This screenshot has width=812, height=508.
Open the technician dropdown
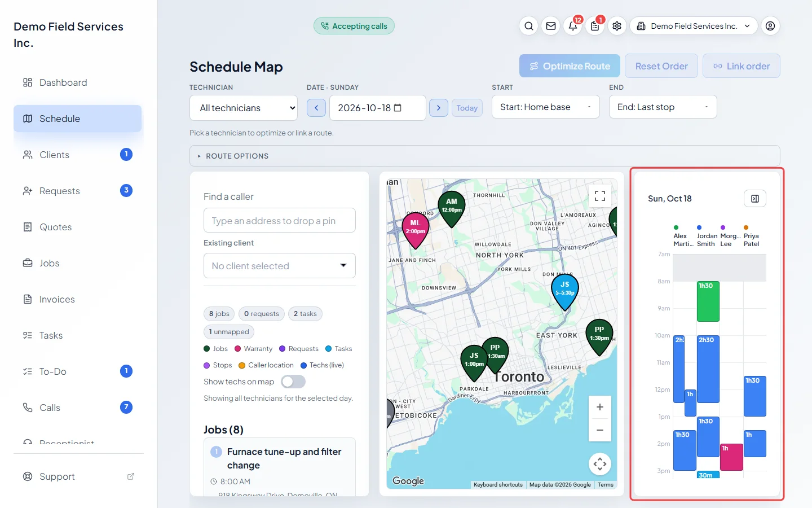(x=244, y=108)
